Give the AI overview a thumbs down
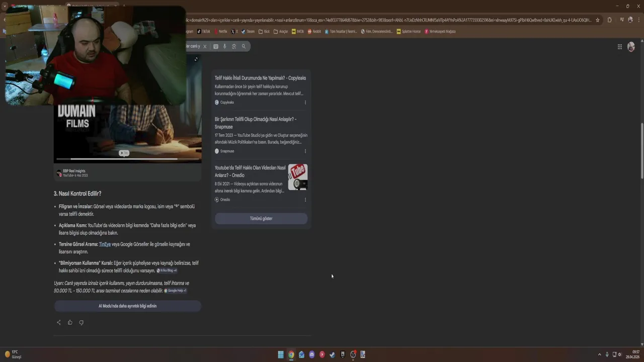 pos(81,322)
